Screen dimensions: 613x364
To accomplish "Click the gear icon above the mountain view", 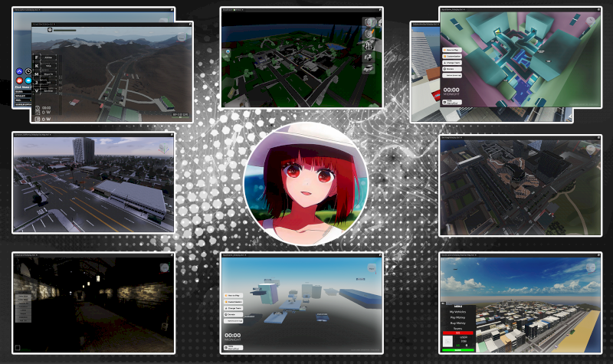I will (x=50, y=31).
